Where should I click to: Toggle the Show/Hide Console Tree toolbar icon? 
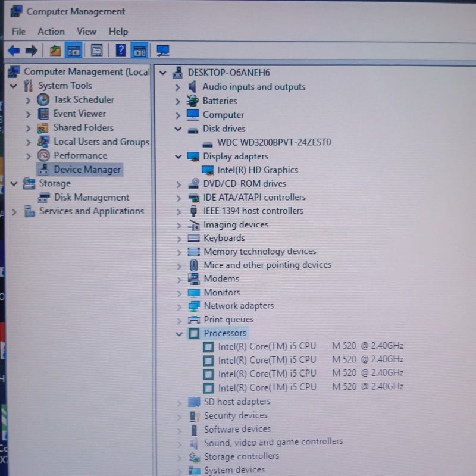pos(73,50)
